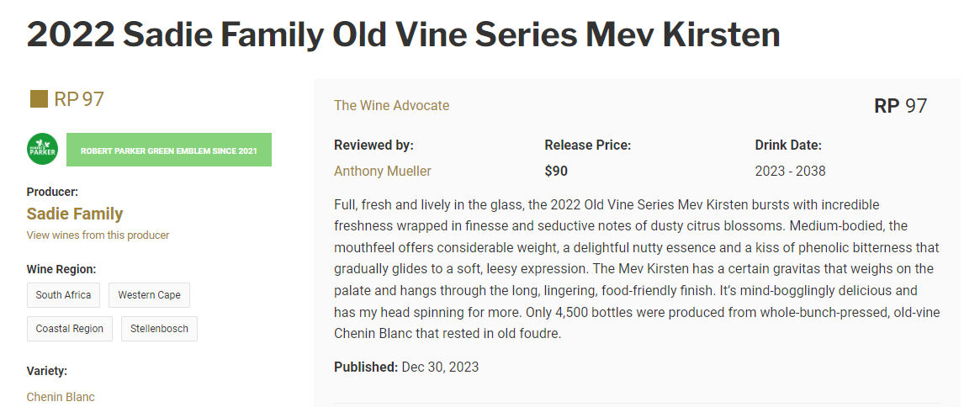
Task: Select the Western Cape region tag
Action: [x=149, y=295]
